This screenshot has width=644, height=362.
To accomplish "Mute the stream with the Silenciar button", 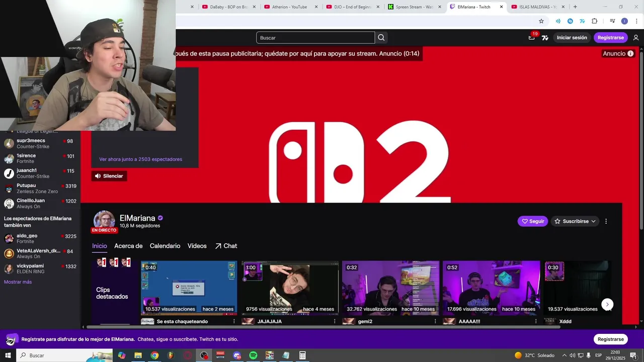I will [x=109, y=176].
